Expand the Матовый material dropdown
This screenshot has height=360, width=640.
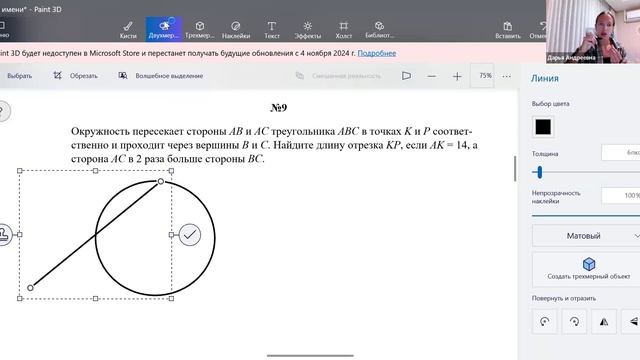point(586,236)
